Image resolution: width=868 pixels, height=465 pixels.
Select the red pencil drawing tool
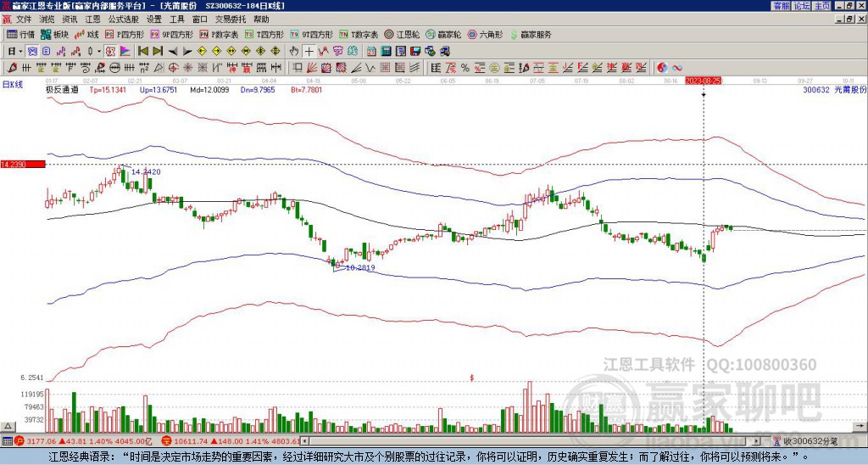pos(11,68)
